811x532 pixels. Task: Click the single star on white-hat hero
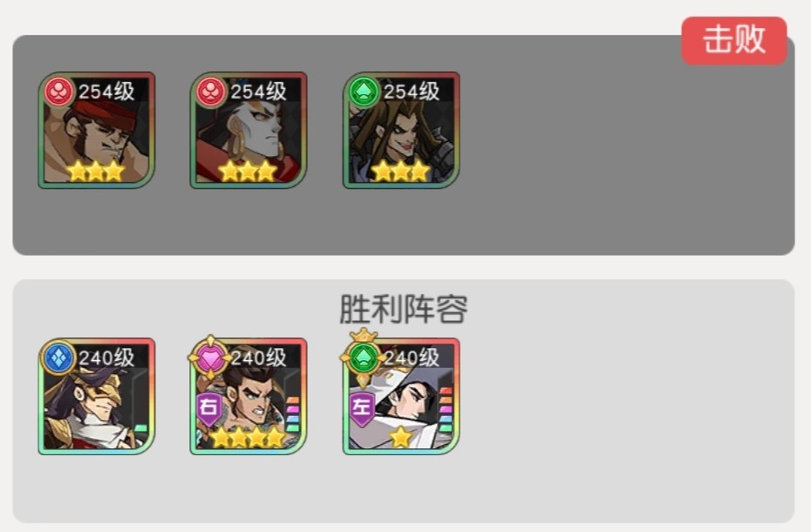click(401, 437)
